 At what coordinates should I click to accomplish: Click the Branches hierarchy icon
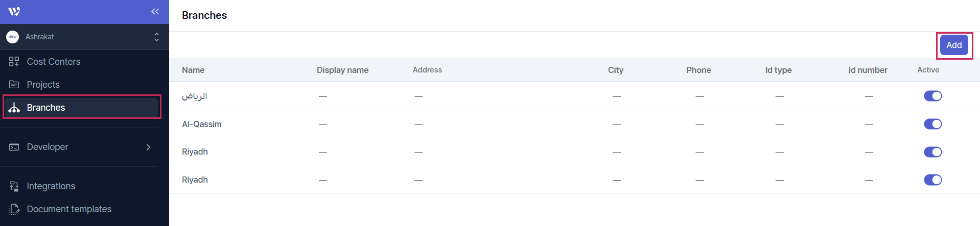coord(14,108)
